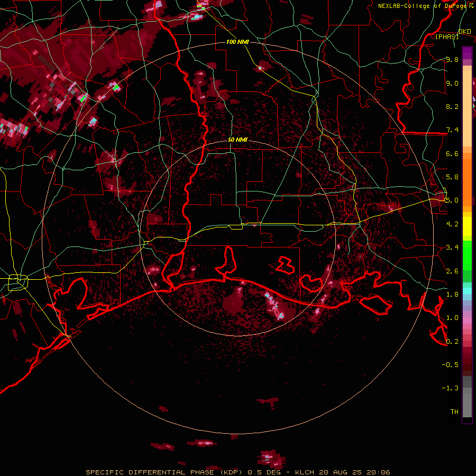476x476 pixels.
Task: Click the 8.2 value on the color scale
Action: click(452, 106)
